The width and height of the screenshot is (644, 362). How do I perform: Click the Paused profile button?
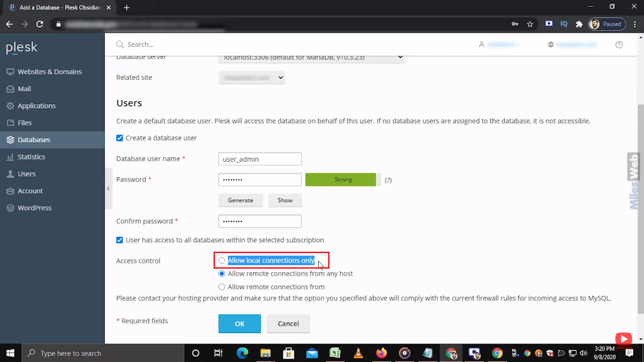(607, 24)
